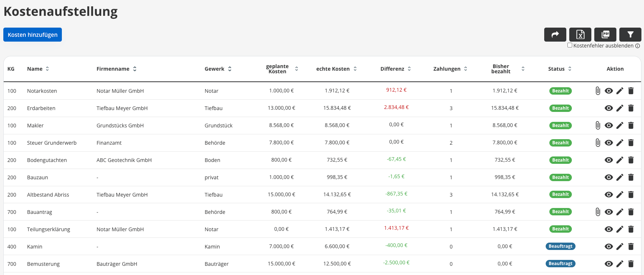Click the Beauftragt badge in Kamin row
644x275 pixels.
(x=560, y=246)
